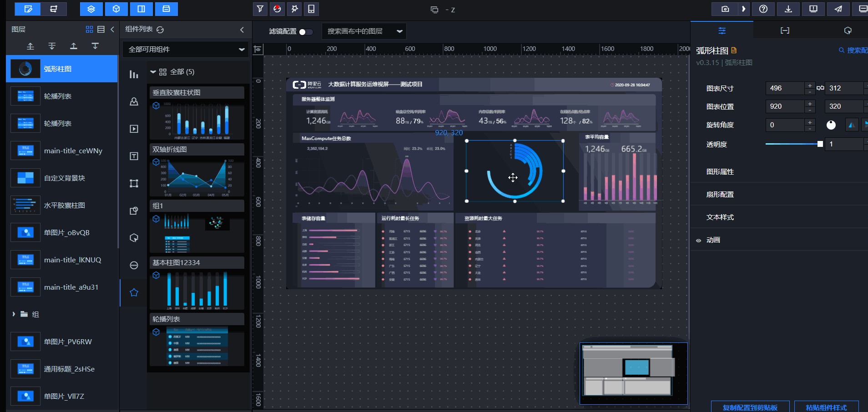
Task: Move layer to top icon
Action: [30, 46]
